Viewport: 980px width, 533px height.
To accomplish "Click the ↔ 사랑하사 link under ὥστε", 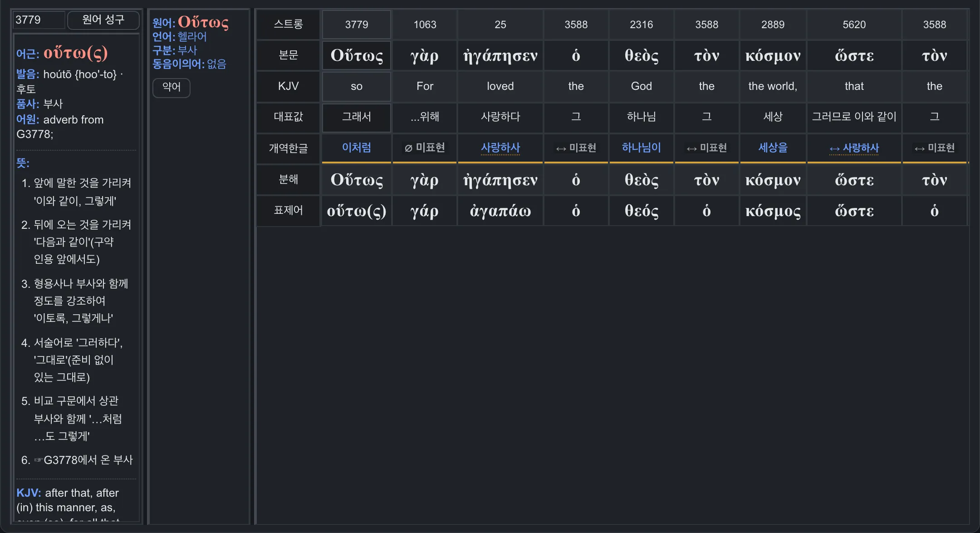I will click(x=854, y=148).
